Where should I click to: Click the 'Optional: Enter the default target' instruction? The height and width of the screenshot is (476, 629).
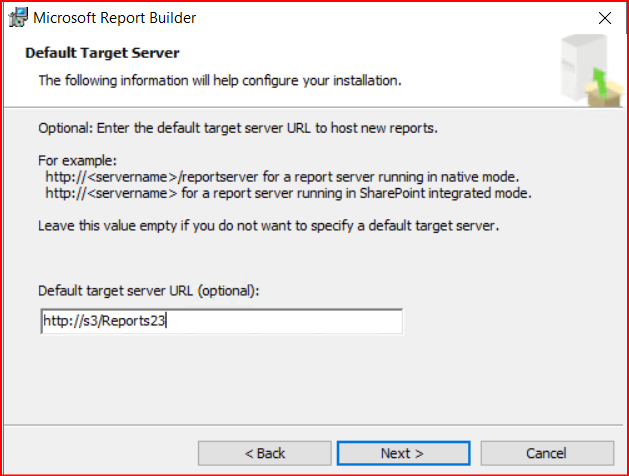238,129
